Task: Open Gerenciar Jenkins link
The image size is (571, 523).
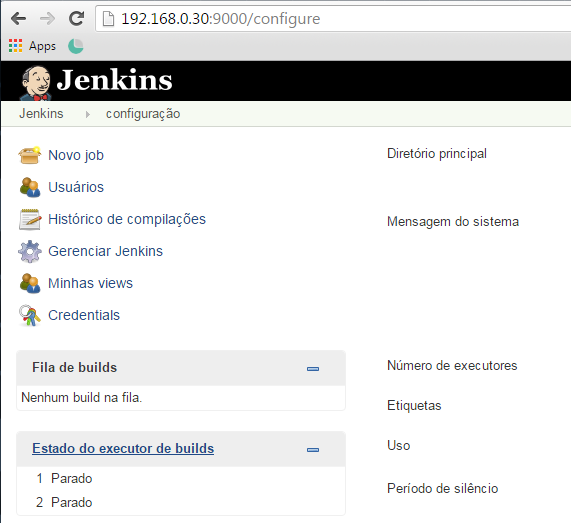Action: 106,251
